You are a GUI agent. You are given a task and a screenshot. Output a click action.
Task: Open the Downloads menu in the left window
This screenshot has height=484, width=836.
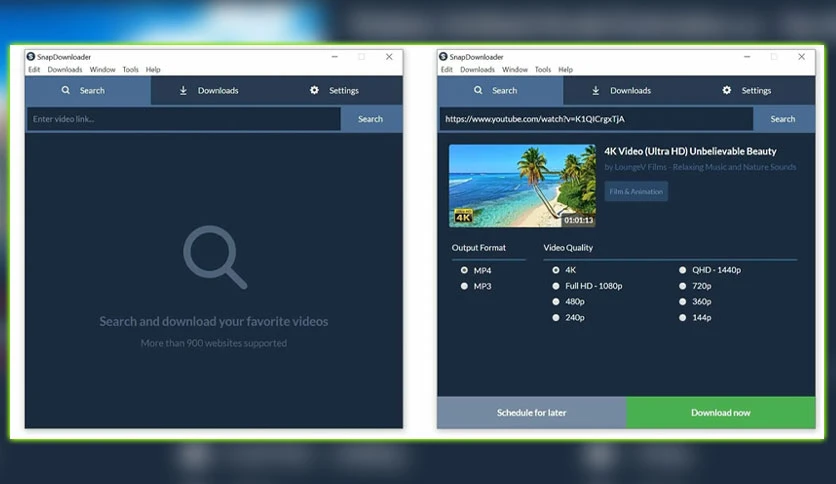[65, 69]
